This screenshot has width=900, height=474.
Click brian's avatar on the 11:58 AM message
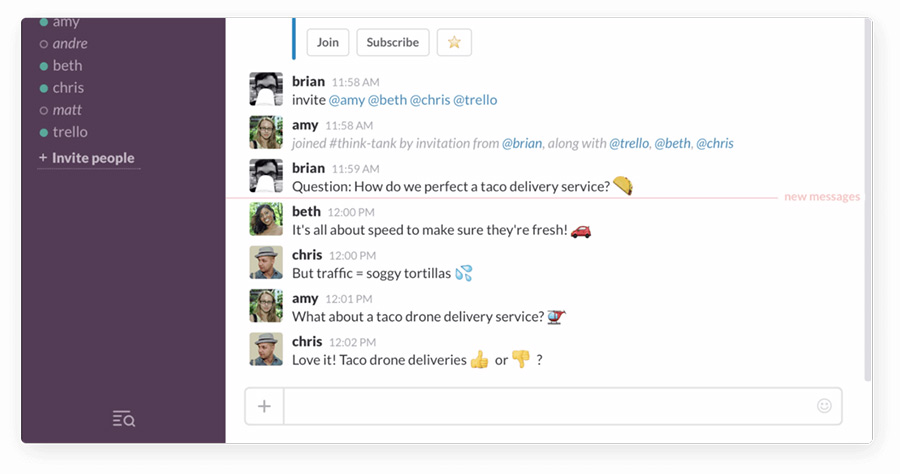pos(266,89)
